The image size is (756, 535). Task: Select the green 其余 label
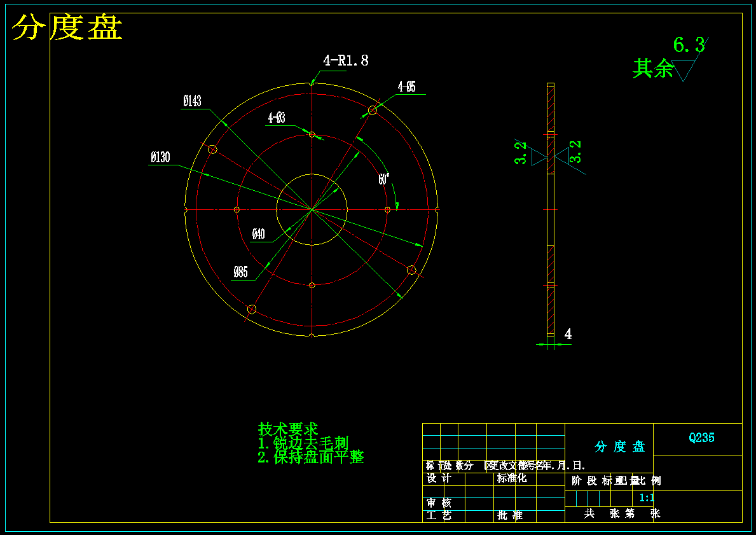pyautogui.click(x=653, y=68)
